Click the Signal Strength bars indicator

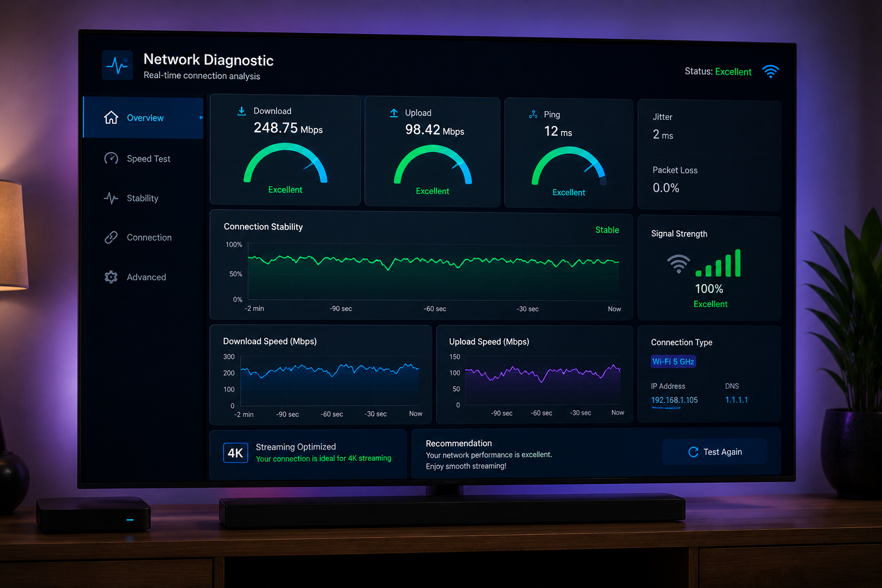click(x=718, y=263)
